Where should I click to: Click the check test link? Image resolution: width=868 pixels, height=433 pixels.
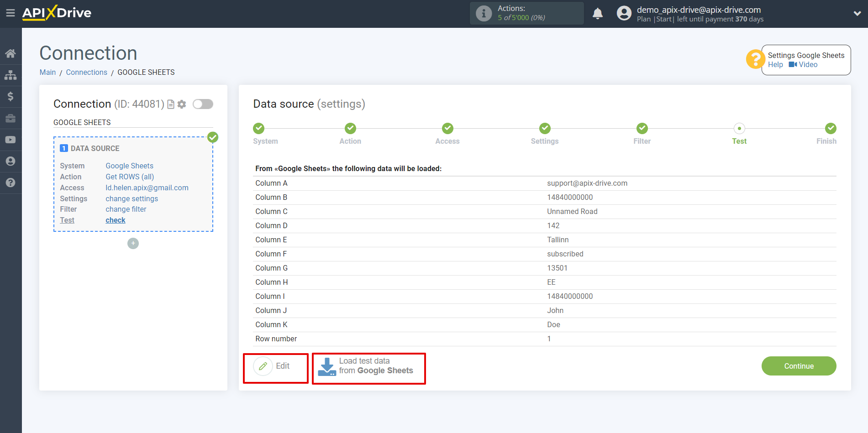point(116,220)
